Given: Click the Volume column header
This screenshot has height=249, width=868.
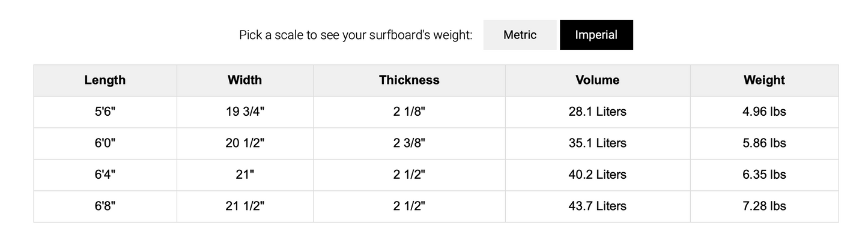Looking at the screenshot, I should [x=597, y=80].
